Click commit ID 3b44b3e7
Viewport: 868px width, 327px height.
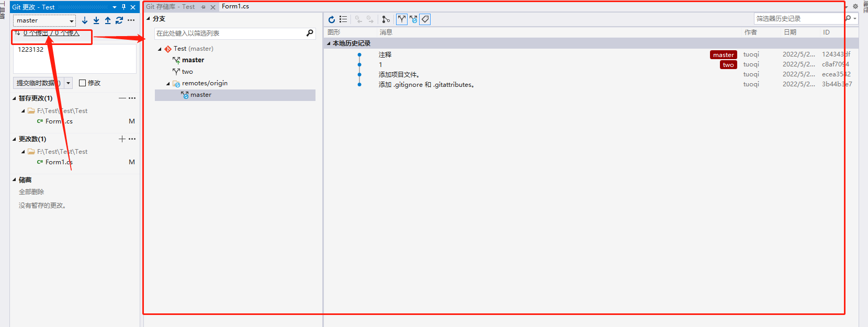(837, 84)
